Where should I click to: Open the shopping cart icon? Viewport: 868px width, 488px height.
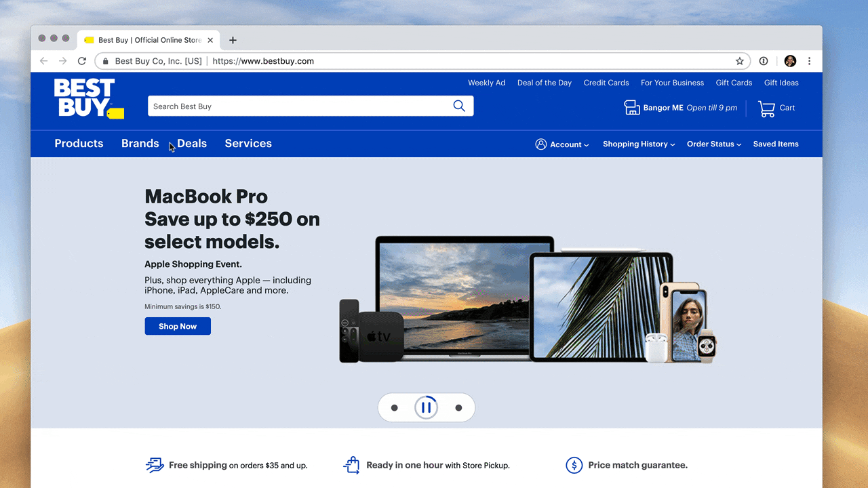click(766, 108)
